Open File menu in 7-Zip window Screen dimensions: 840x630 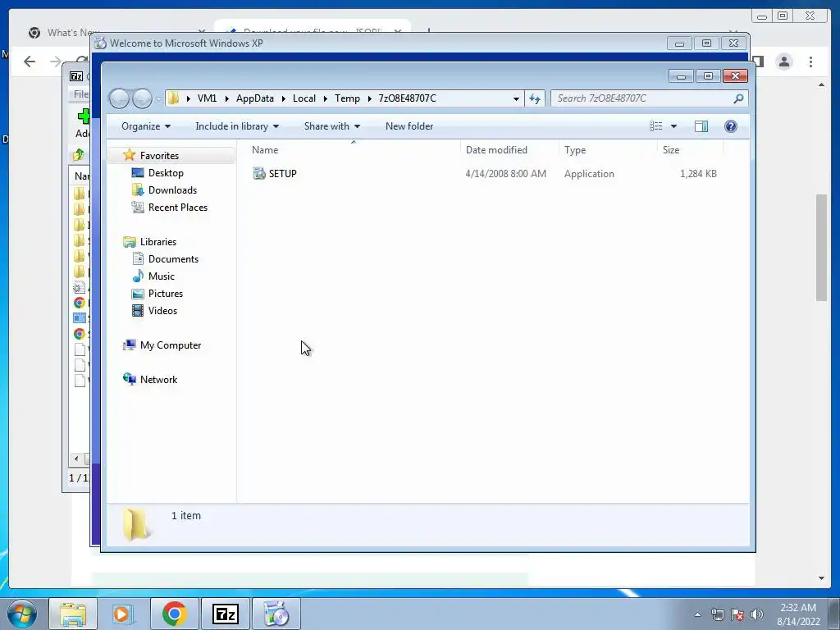(80, 94)
